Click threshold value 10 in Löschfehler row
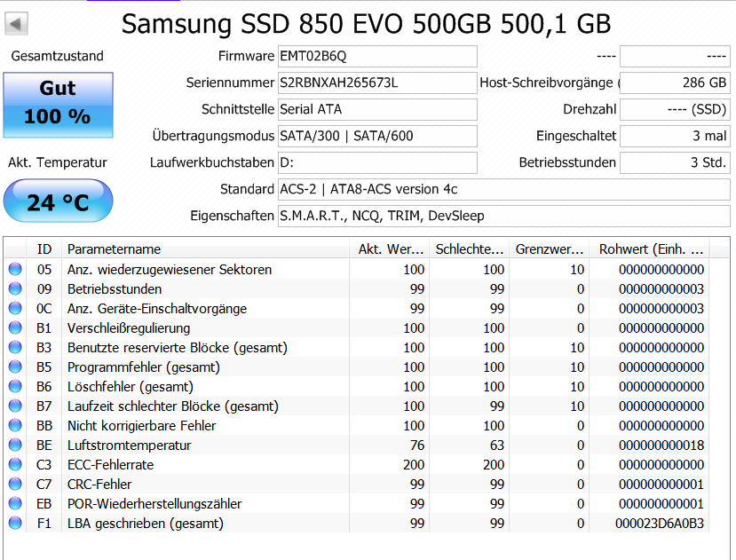The width and height of the screenshot is (736, 560). pyautogui.click(x=577, y=387)
